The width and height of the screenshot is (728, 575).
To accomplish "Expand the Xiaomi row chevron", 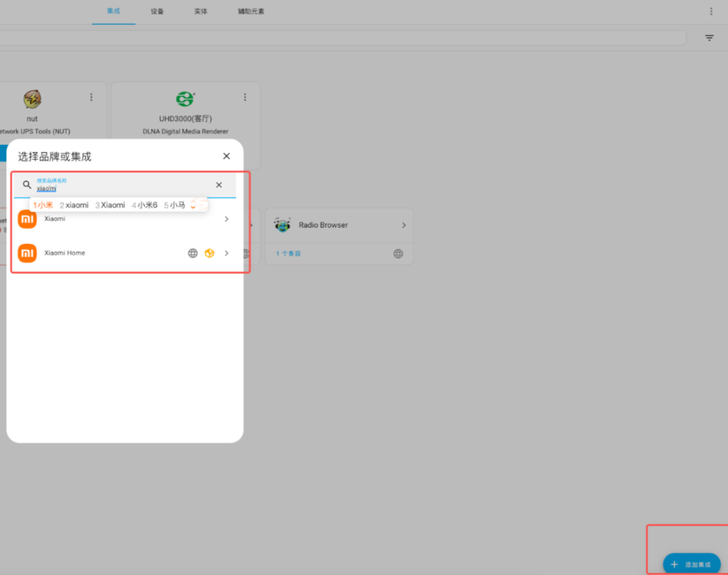I will coord(226,219).
